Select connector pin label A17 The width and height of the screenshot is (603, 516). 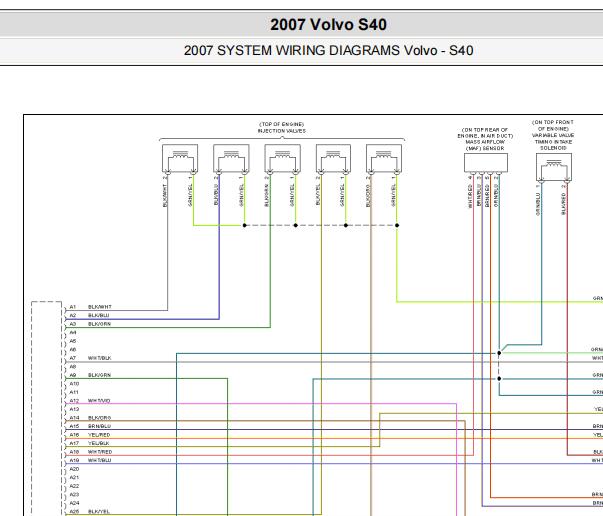click(74, 443)
